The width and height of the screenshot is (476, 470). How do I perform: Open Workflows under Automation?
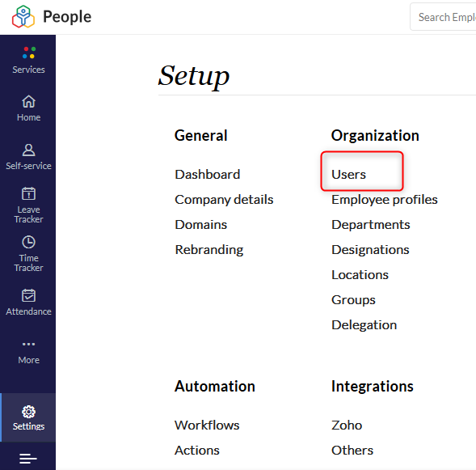tap(207, 425)
